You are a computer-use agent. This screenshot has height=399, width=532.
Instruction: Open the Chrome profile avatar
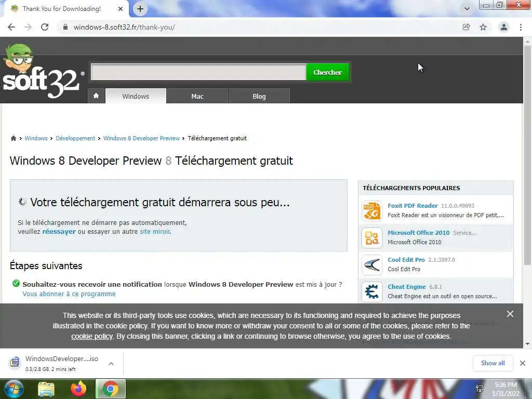pyautogui.click(x=504, y=27)
